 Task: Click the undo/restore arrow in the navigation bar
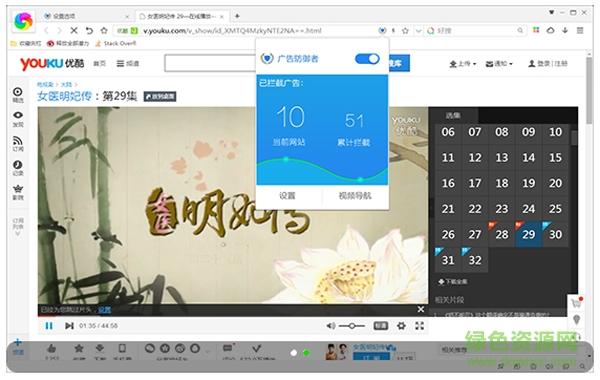tap(89, 31)
